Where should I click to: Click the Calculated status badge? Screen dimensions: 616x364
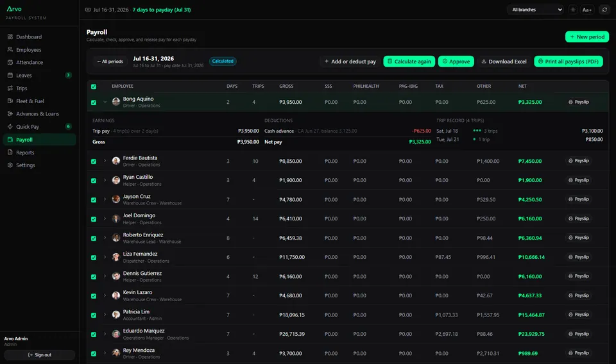coord(223,61)
